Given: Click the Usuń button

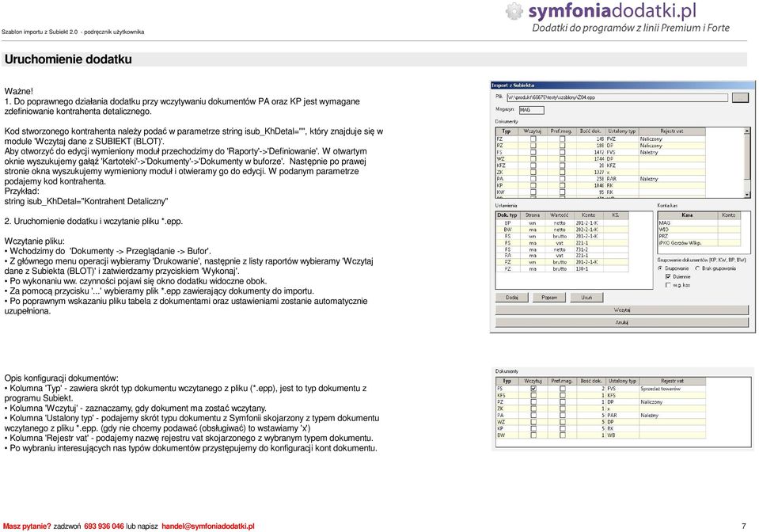Looking at the screenshot, I should 586,297.
